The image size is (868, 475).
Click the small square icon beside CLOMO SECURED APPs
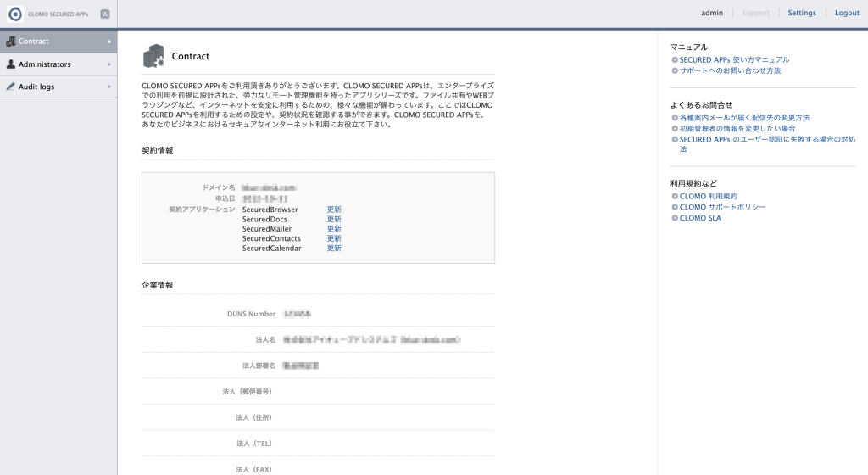click(105, 14)
